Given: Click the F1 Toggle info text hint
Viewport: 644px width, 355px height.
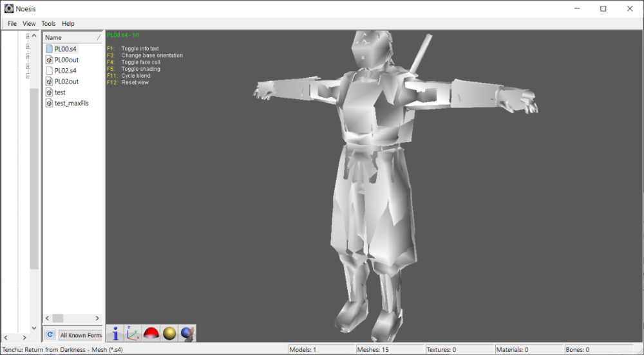Looking at the screenshot, I should [x=133, y=48].
